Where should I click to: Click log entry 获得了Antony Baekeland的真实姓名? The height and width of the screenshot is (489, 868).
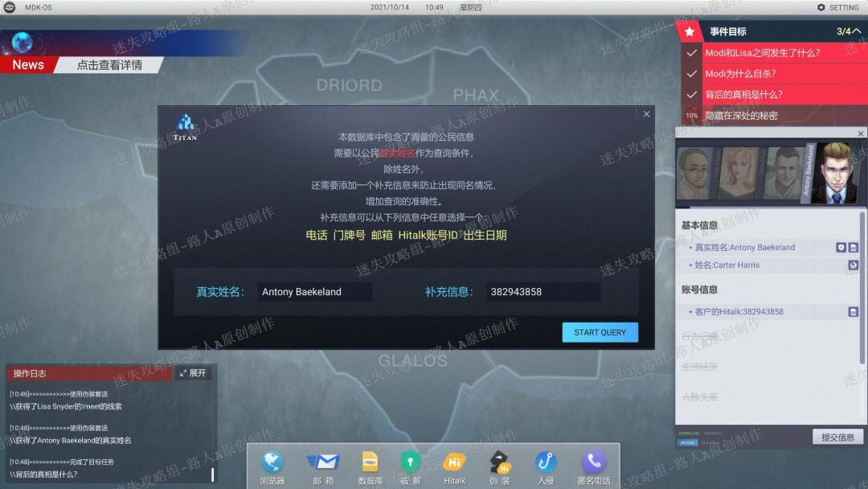pos(70,441)
